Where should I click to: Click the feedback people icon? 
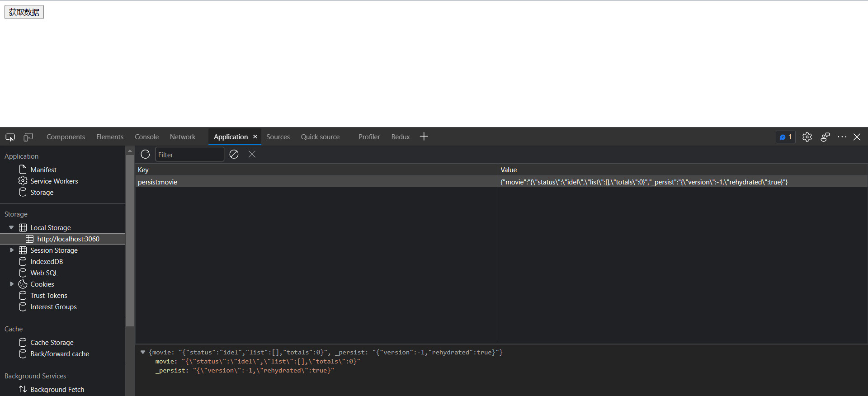point(825,137)
